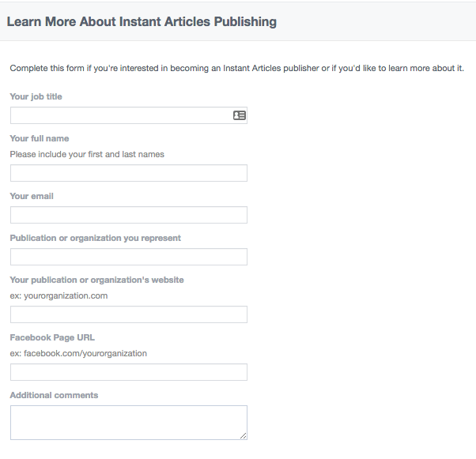Click the 'Additional comments' label
This screenshot has height=459, width=476.
point(54,395)
